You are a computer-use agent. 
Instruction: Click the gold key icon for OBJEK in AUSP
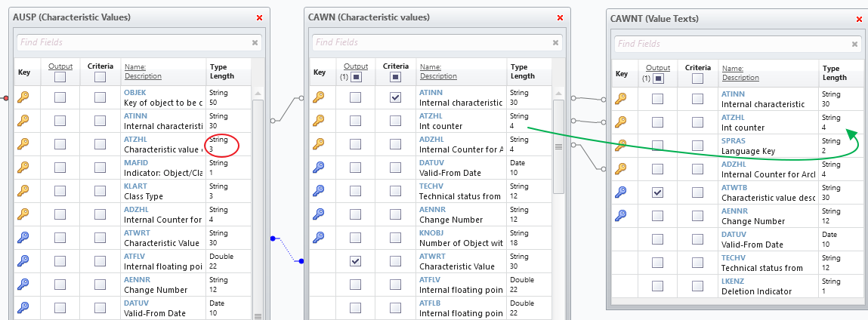[x=23, y=97]
